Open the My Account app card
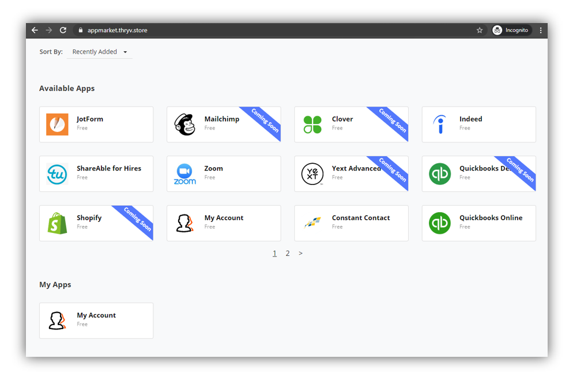588x377 pixels. click(224, 223)
